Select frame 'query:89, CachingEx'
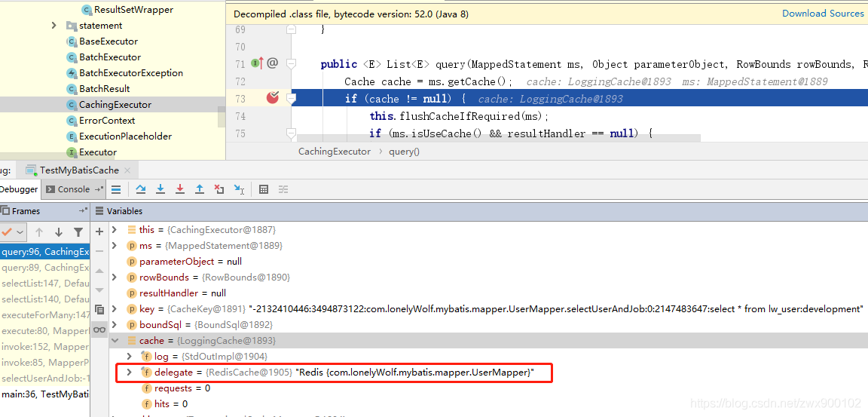The height and width of the screenshot is (417, 868). [45, 268]
